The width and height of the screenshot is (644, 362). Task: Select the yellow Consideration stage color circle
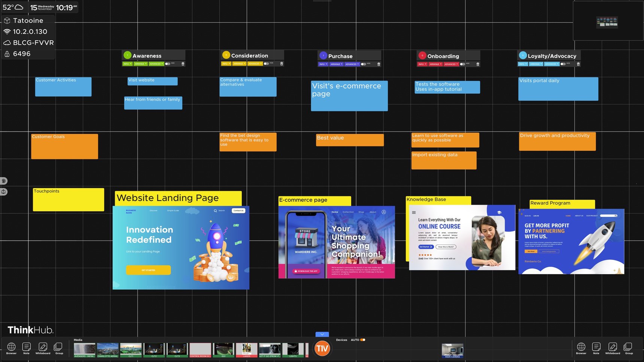226,54
